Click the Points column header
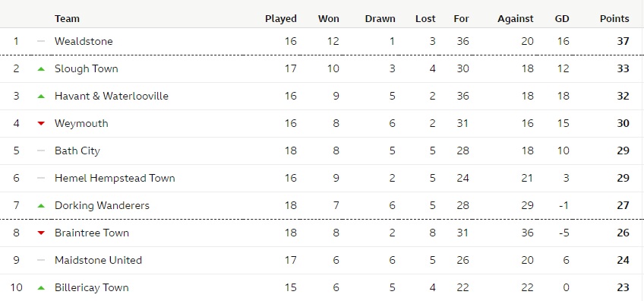The height and width of the screenshot is (301, 644). (x=614, y=18)
